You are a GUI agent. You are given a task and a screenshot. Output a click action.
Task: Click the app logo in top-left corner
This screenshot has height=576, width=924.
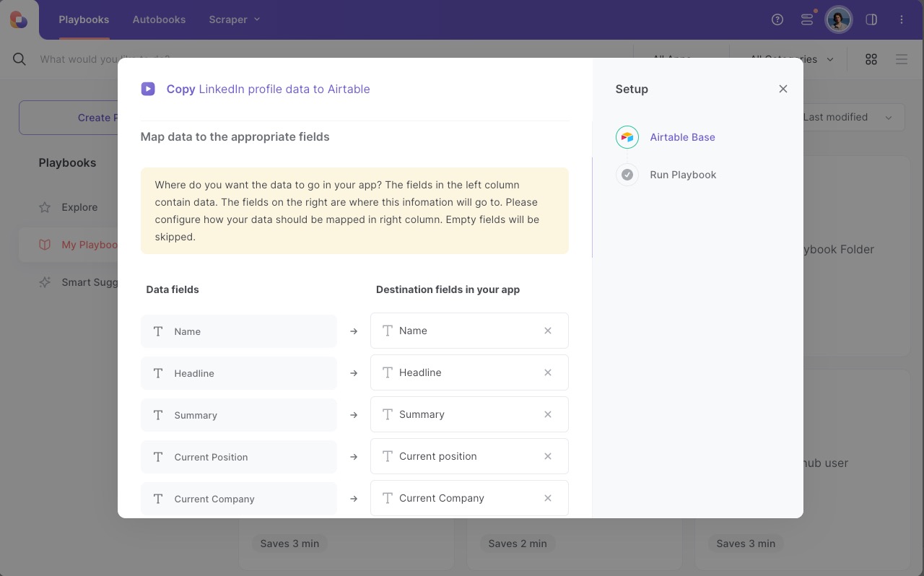pos(19,19)
